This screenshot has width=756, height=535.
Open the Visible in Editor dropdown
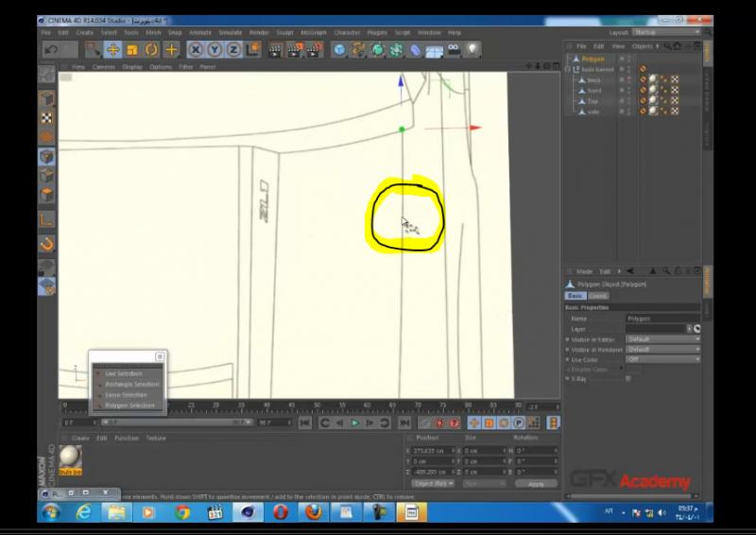pyautogui.click(x=661, y=338)
